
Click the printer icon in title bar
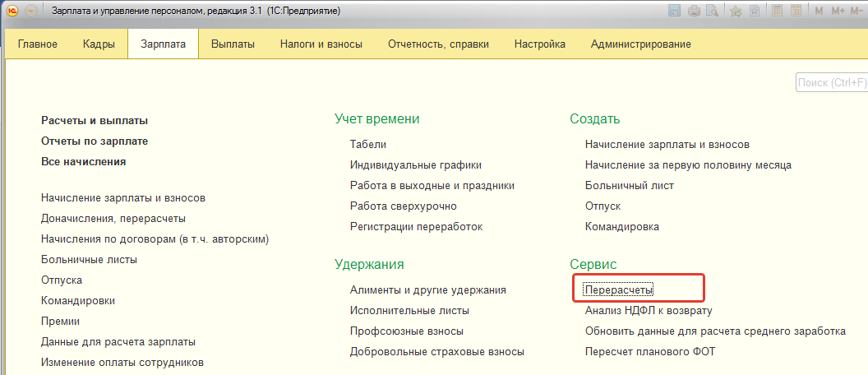[x=695, y=10]
